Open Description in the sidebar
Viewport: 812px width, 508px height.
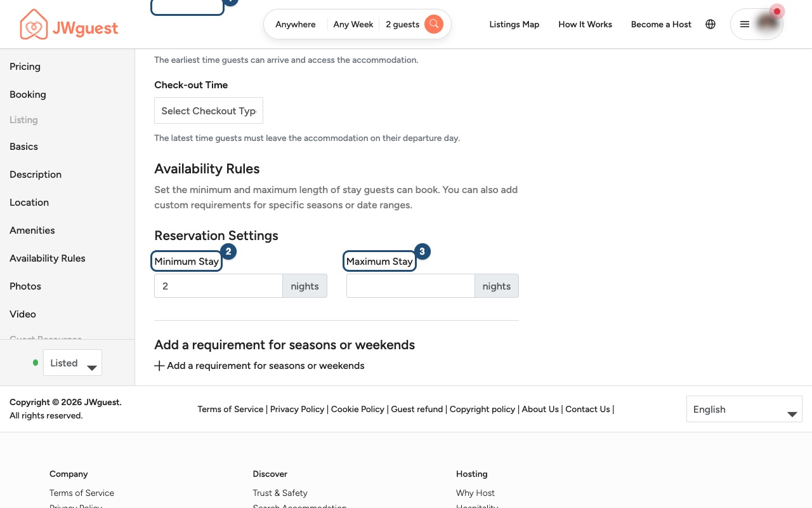36,175
